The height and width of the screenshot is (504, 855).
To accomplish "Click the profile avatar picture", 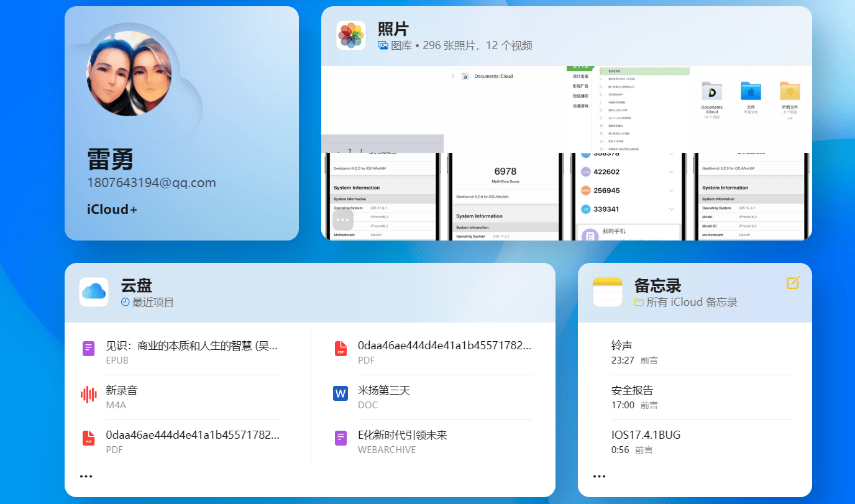I will (129, 73).
